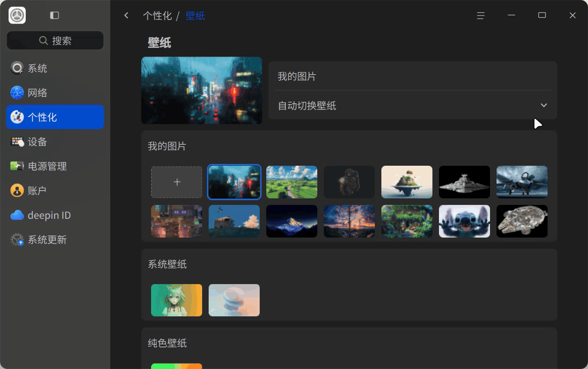Select the pastel spheres system wallpaper

234,300
